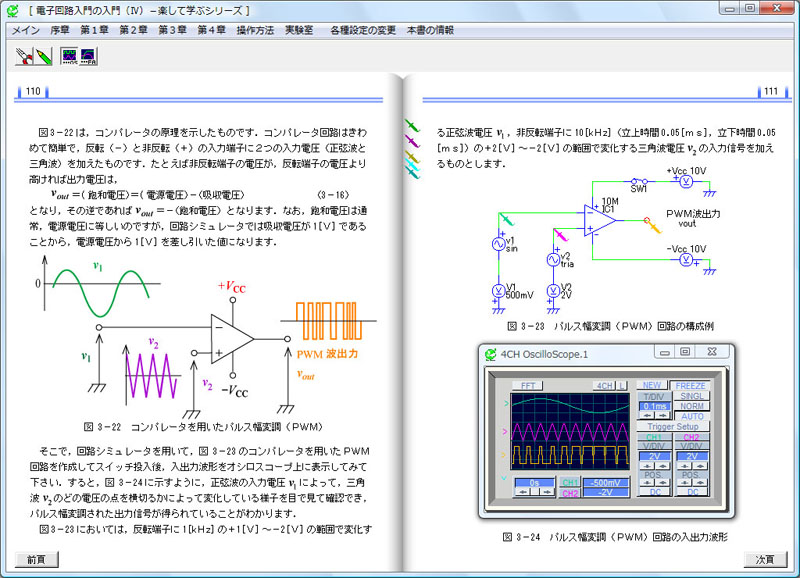Click the magenta probe on the v2 wire
The image size is (800, 578).
[561, 235]
